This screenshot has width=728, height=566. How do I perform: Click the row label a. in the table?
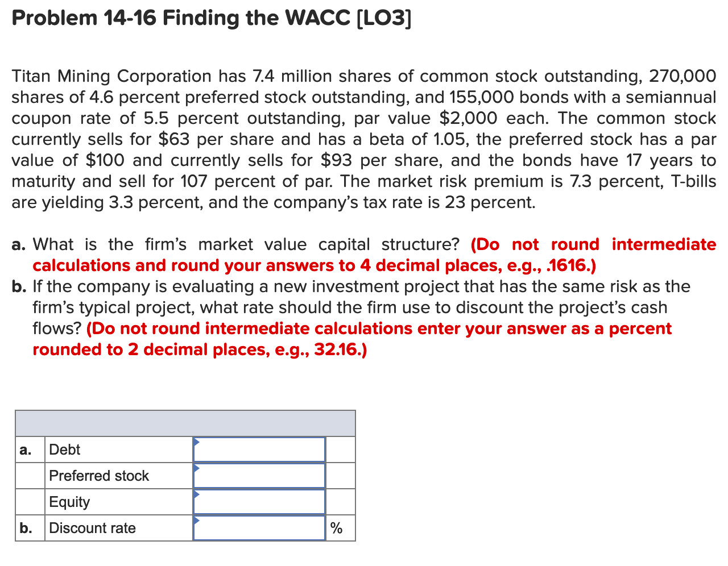[x=25, y=450]
